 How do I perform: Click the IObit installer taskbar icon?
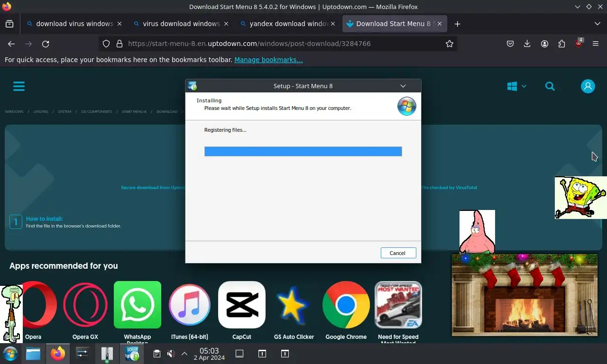click(x=132, y=354)
